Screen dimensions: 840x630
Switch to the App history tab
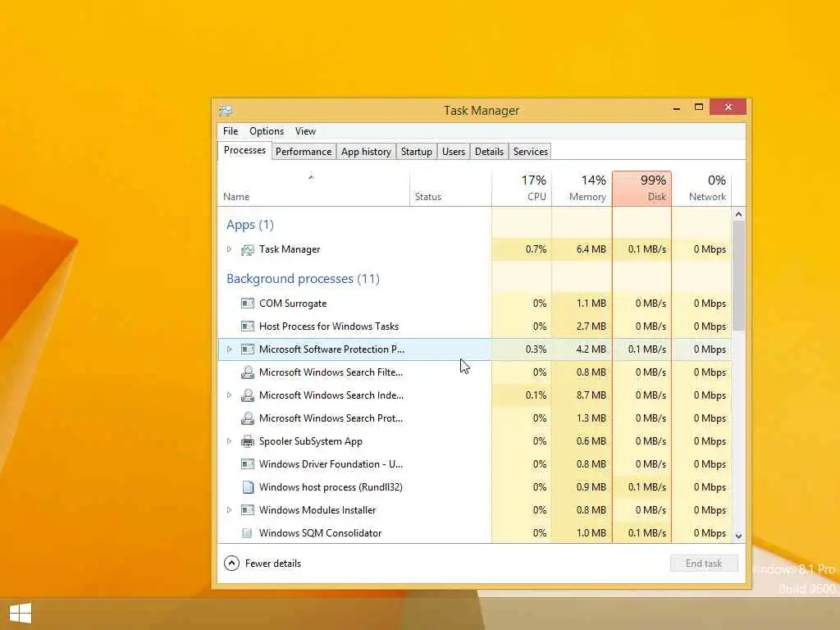(x=366, y=152)
